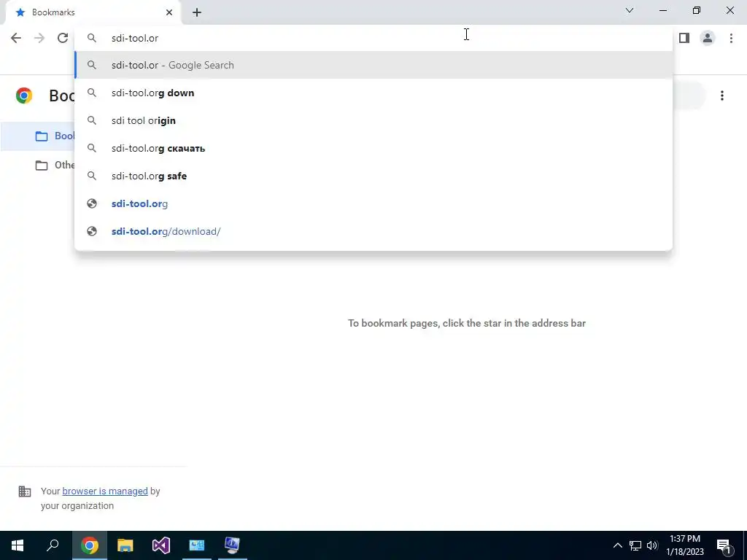
Task: Close the Bookmarks tab
Action: (169, 12)
